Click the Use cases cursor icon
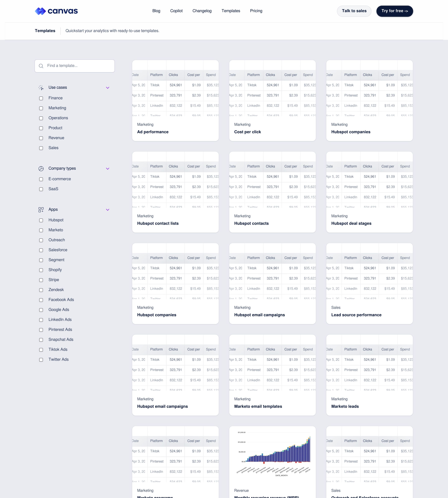 coord(41,88)
